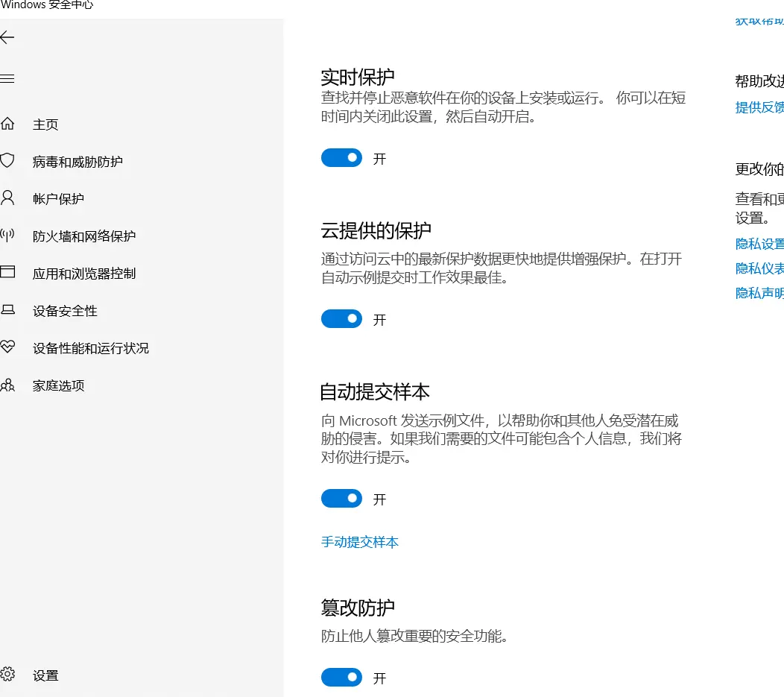The image size is (784, 697).
Task: Click the 云提供的保护 heading text
Action: click(x=376, y=230)
